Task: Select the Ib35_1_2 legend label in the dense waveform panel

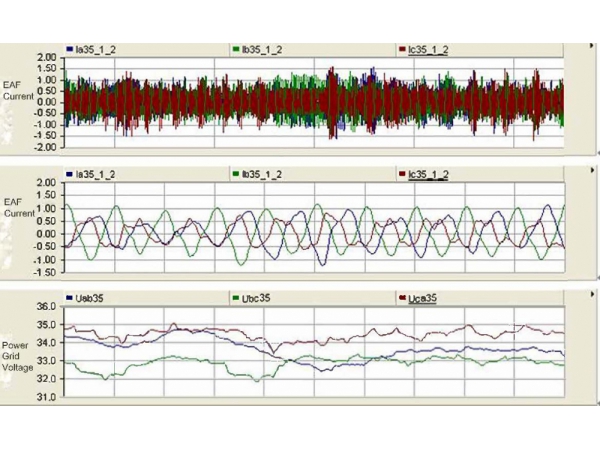Action: pyautogui.click(x=259, y=48)
